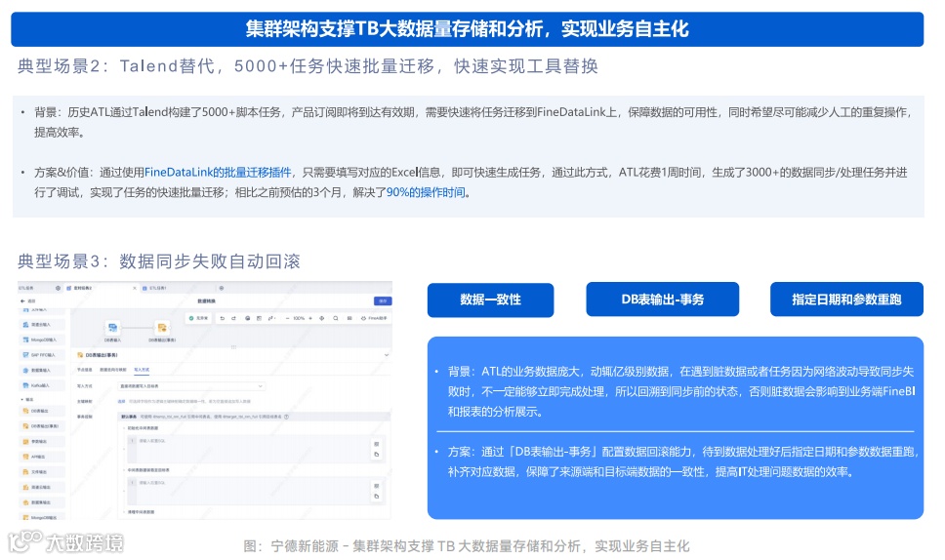Screen dimensions: 945x560
Task: Click the 指定日期和参数重跑 button
Action: pyautogui.click(x=846, y=300)
